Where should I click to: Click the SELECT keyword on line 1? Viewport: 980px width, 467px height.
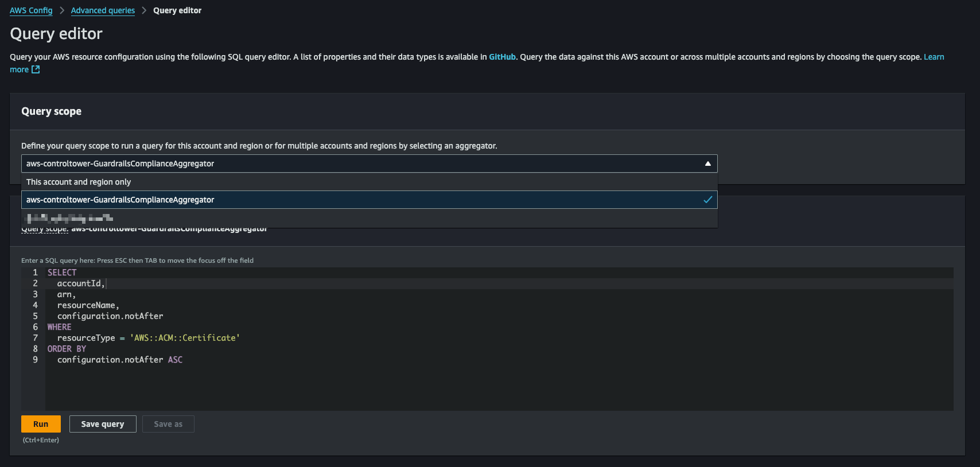[62, 273]
